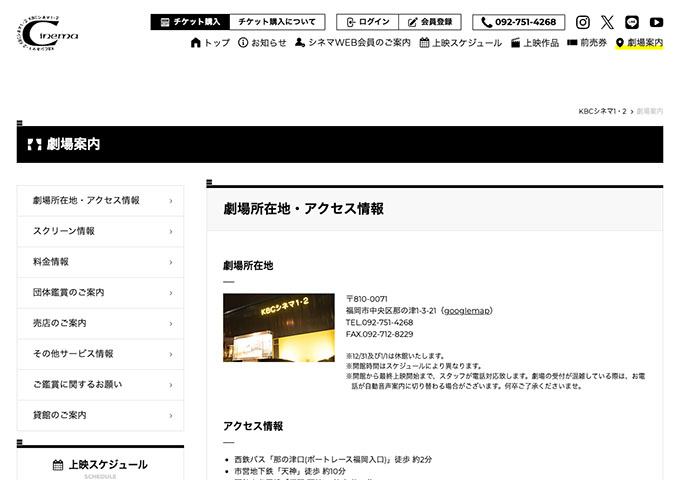
Task: Click chevron on 貸館のご案内 row
Action: click(171, 416)
